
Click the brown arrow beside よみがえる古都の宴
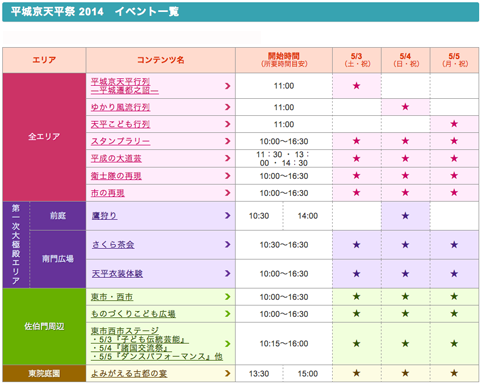point(228,373)
